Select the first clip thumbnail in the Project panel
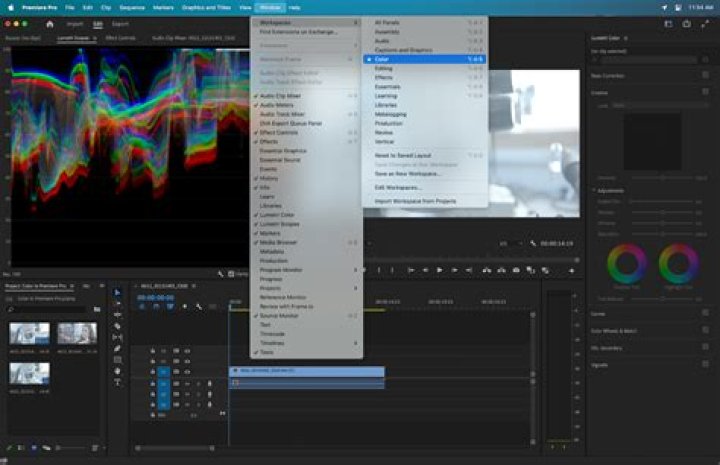This screenshot has height=465, width=720. 29,333
